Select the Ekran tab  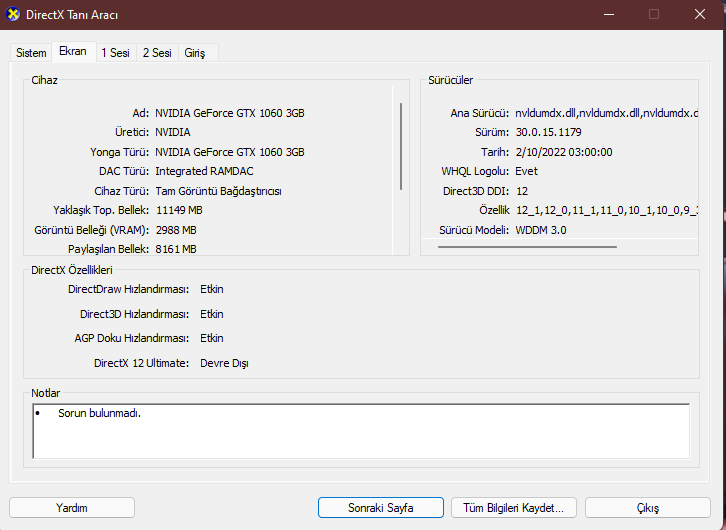click(73, 51)
